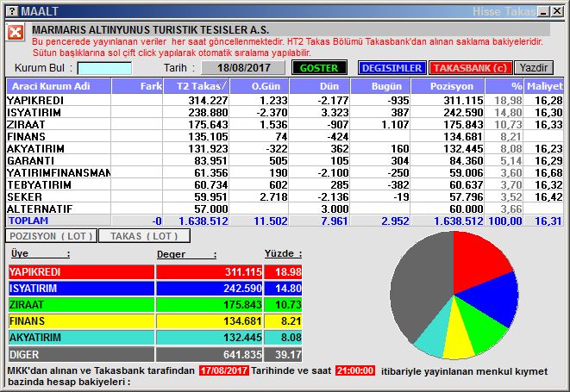This screenshot has width=570, height=392.
Task: Click DIGER value 641.835
Action: pyautogui.click(x=242, y=354)
